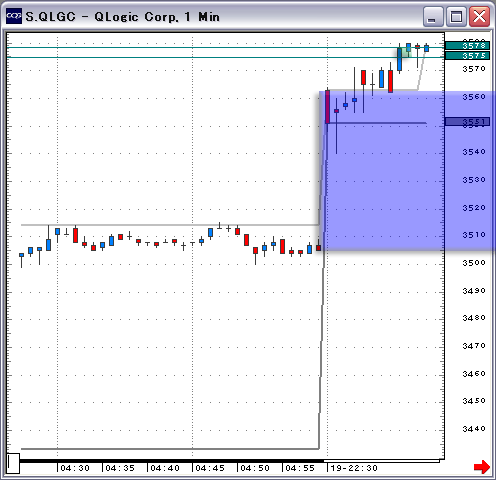Click the 3540 price label
496x480 pixels.
[474, 152]
